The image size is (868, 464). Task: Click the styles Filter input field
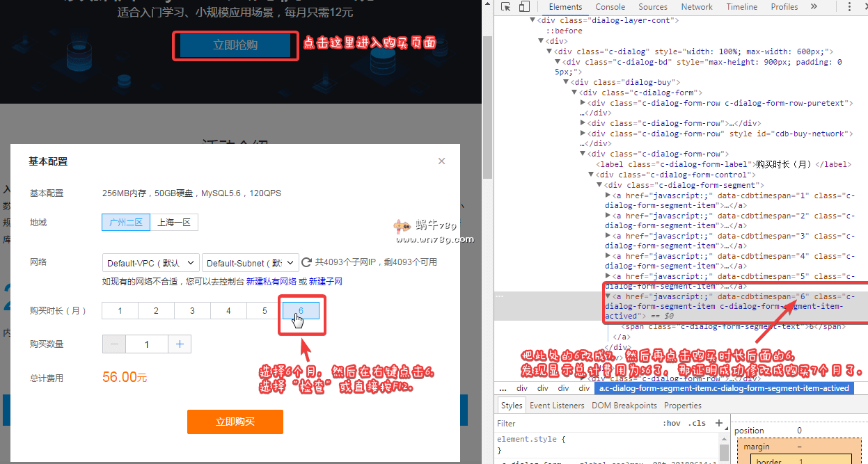click(557, 423)
